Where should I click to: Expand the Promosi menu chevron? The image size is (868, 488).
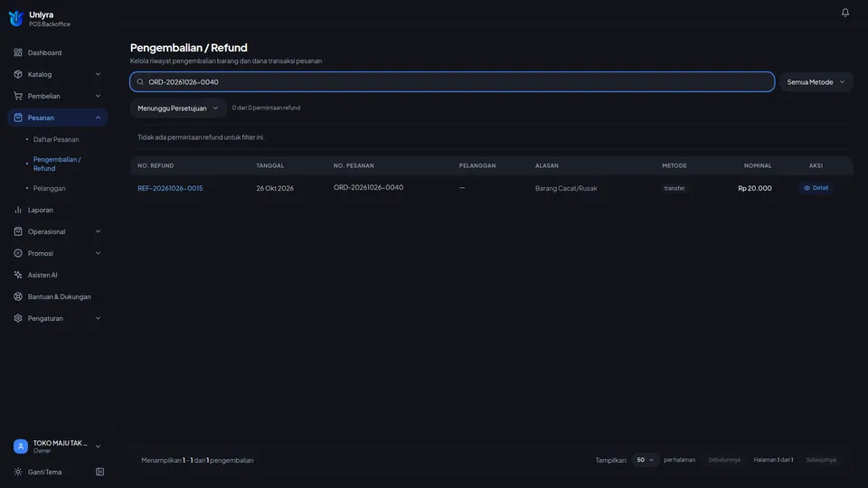coord(98,253)
